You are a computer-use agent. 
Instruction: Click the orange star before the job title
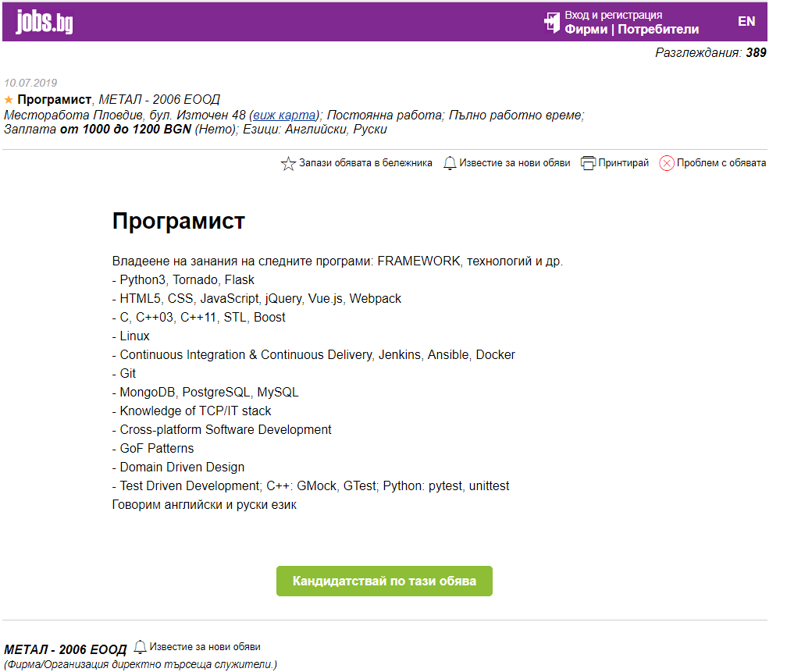pos(9,100)
